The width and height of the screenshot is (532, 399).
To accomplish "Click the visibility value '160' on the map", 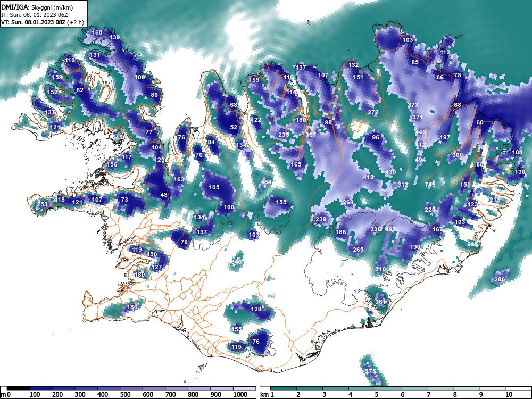I will coord(97,32).
